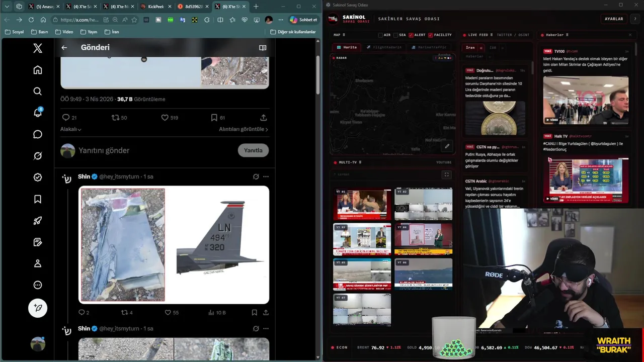
Task: Open the More circle icon in X sidebar
Action: point(38,285)
